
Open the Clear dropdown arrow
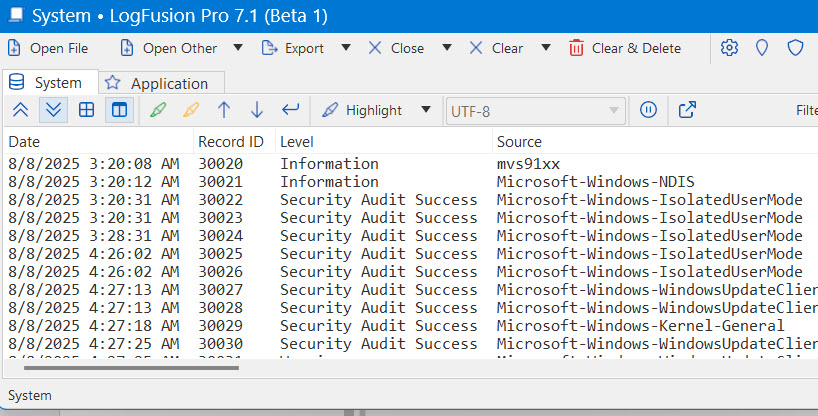pyautogui.click(x=546, y=47)
